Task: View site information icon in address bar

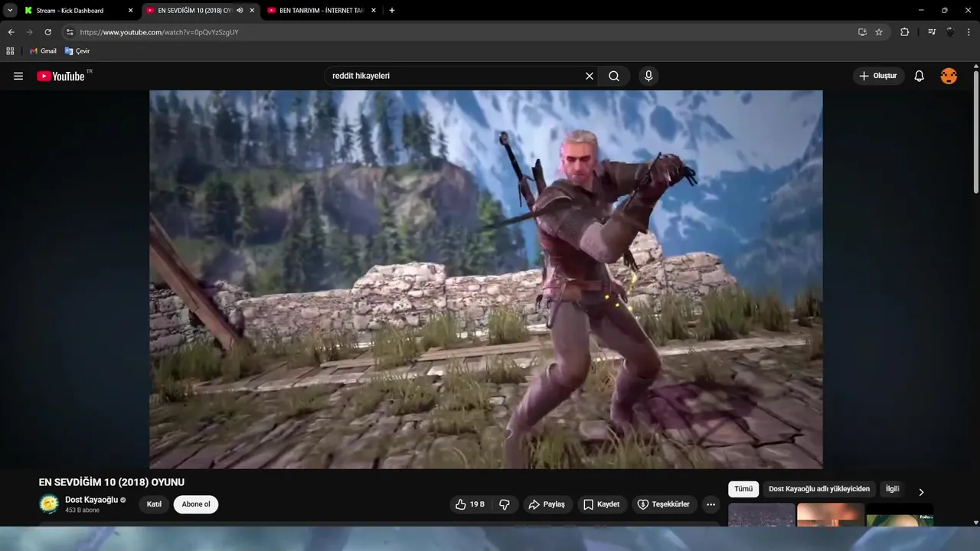Action: pos(70,32)
